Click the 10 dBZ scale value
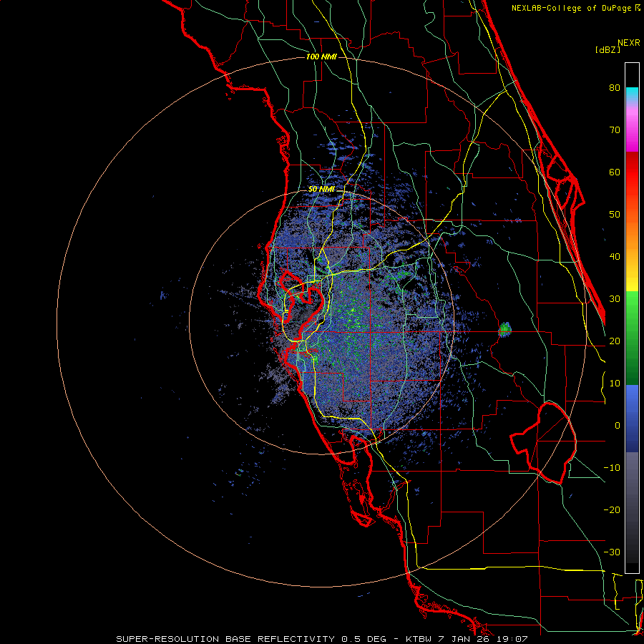This screenshot has width=644, height=644. (x=615, y=384)
